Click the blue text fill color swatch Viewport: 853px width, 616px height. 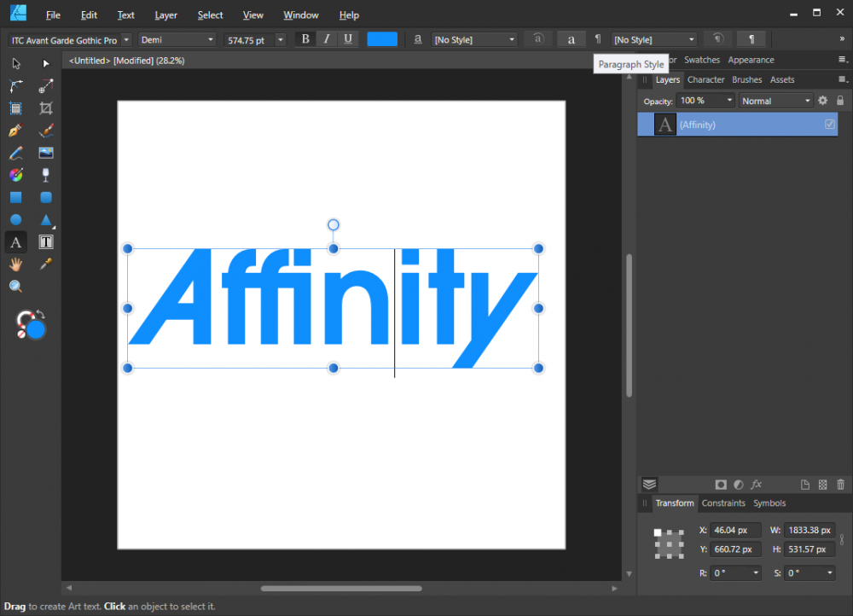coord(382,39)
